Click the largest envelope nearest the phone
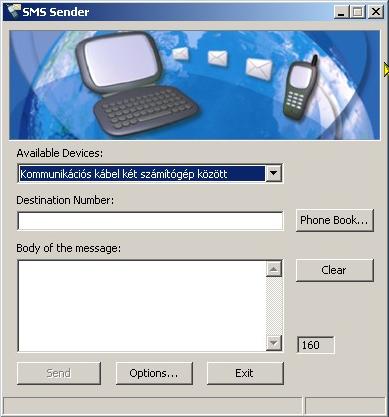The height and width of the screenshot is (417, 389). point(258,68)
